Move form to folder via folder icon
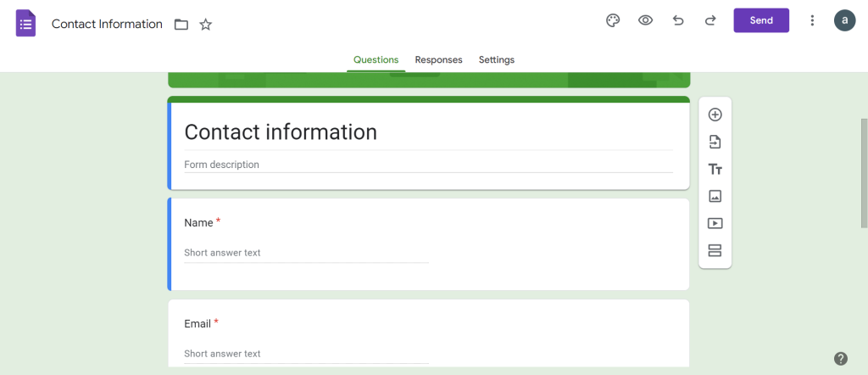This screenshot has height=375, width=868. (181, 25)
